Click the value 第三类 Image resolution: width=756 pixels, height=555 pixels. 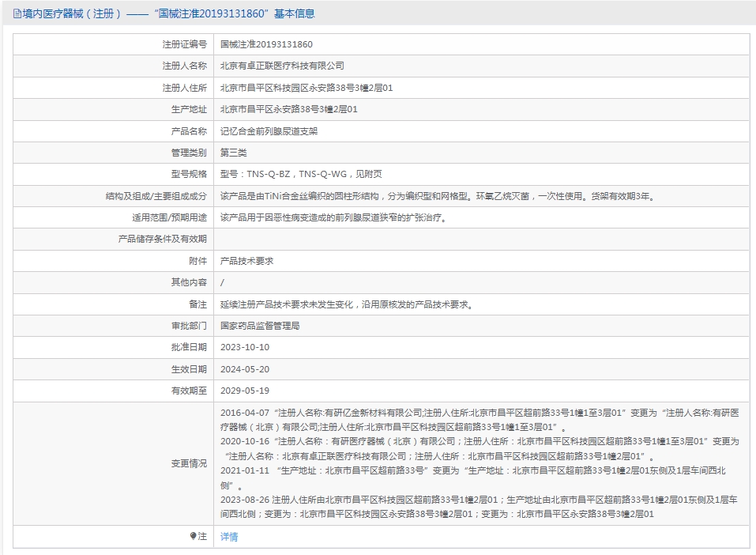click(x=233, y=153)
